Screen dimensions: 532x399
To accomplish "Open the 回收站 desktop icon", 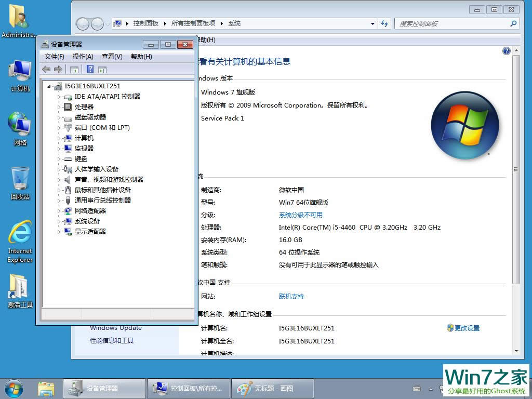I will point(19,179).
